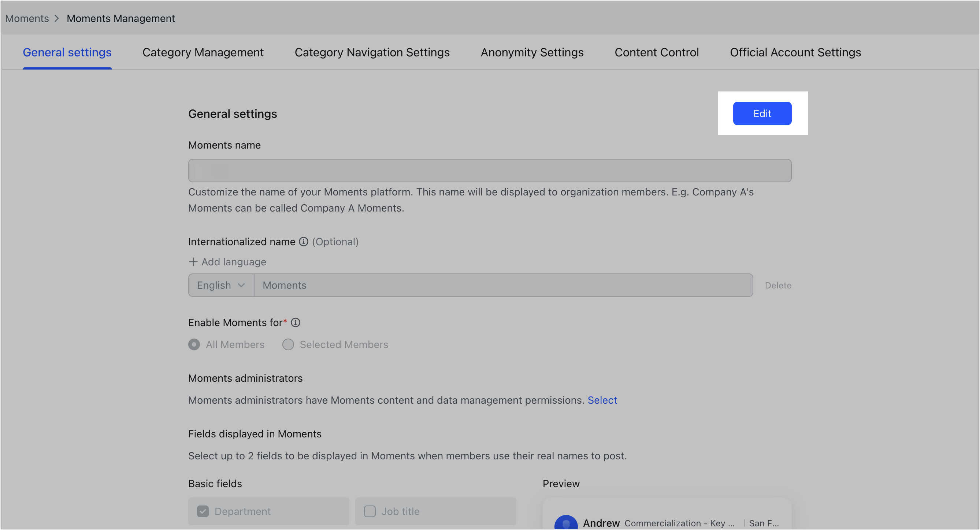Click the name Andrew in the preview
The width and height of the screenshot is (980, 530).
[601, 523]
